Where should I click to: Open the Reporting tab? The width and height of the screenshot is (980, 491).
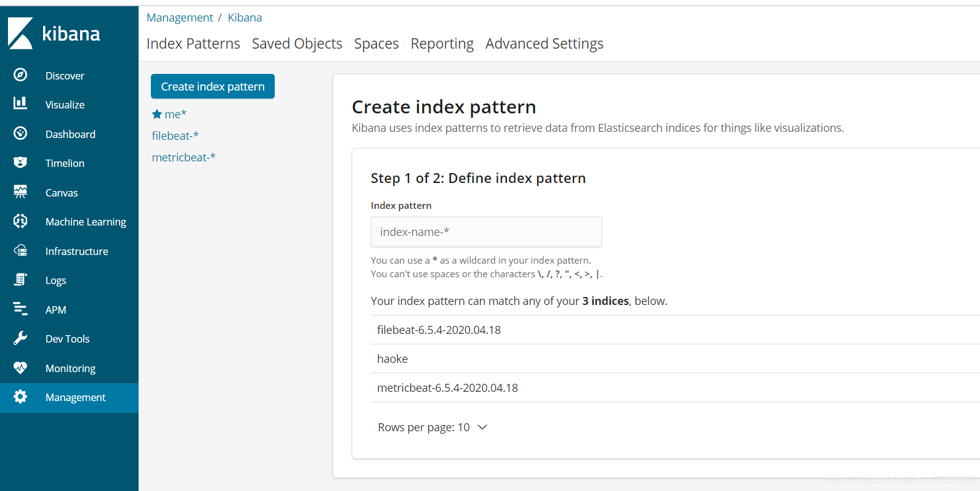(442, 44)
